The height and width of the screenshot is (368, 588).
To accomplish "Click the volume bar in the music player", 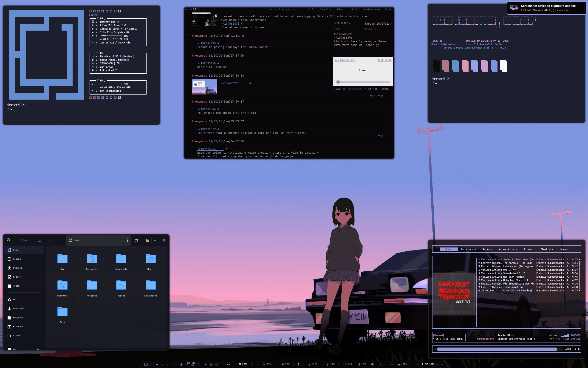I will coord(564,335).
